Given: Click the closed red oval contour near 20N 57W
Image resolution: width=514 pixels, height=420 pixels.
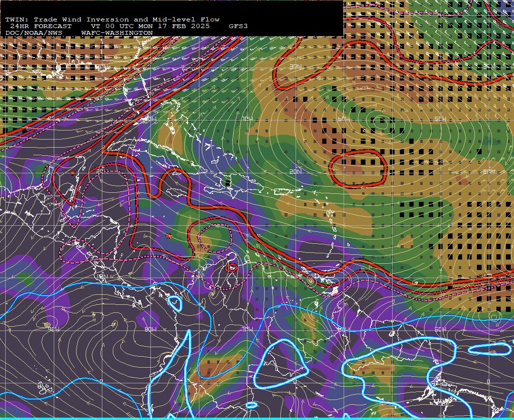Looking at the screenshot, I should 358,169.
